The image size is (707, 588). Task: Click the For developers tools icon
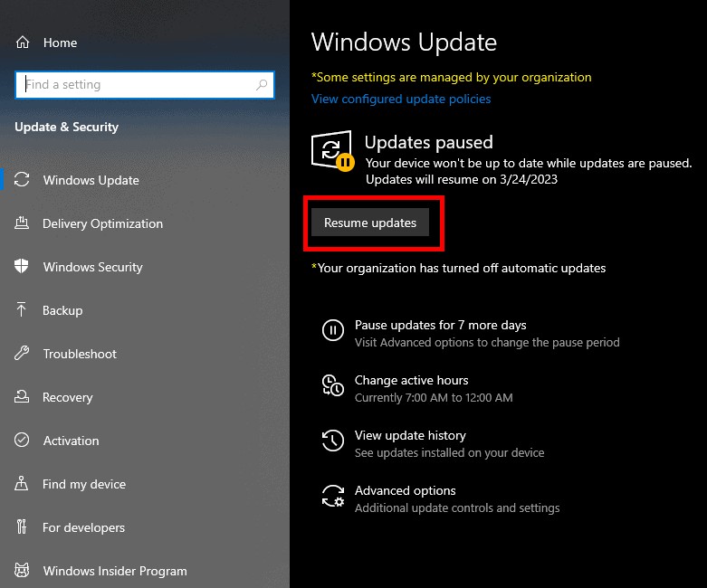(x=21, y=526)
